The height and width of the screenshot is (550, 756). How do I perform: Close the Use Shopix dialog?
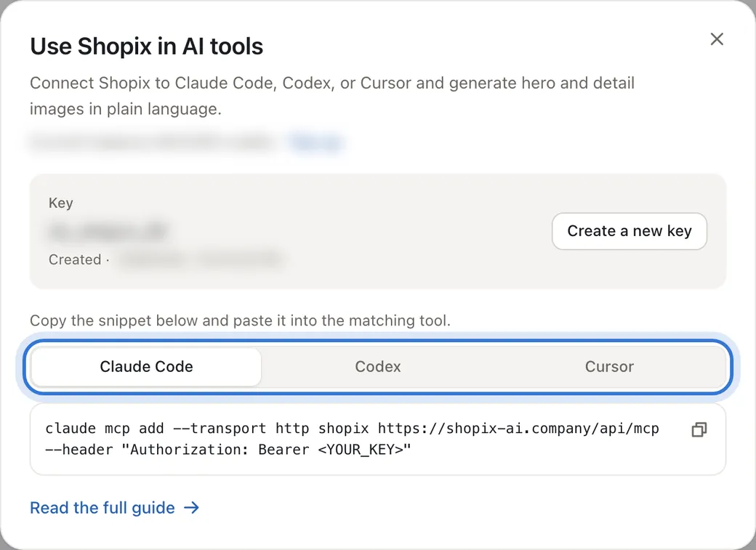coord(717,39)
